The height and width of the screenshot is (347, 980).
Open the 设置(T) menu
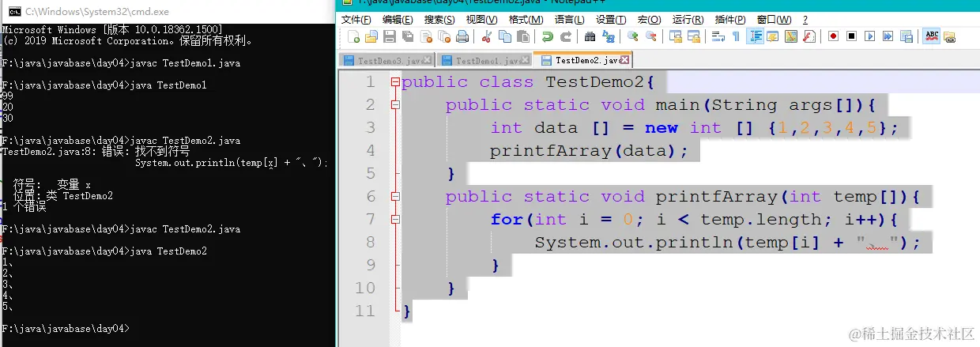coord(611,20)
